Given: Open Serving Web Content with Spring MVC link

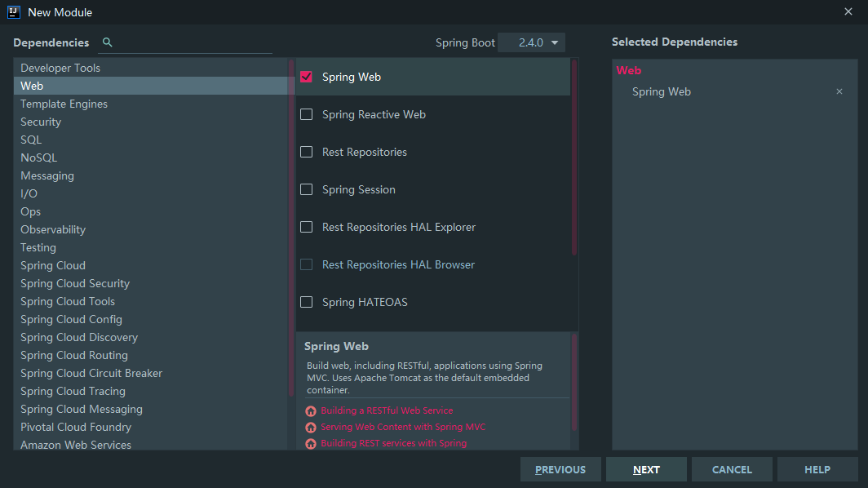Looking at the screenshot, I should tap(403, 427).
